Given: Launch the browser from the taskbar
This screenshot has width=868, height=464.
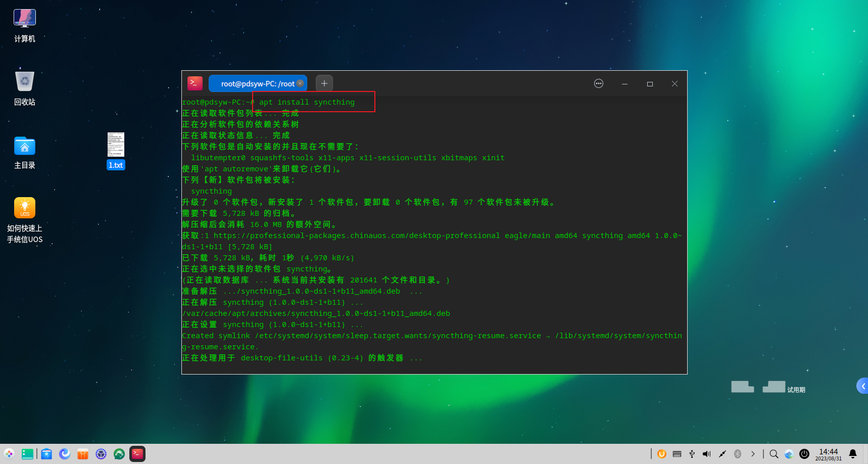Looking at the screenshot, I should point(65,453).
